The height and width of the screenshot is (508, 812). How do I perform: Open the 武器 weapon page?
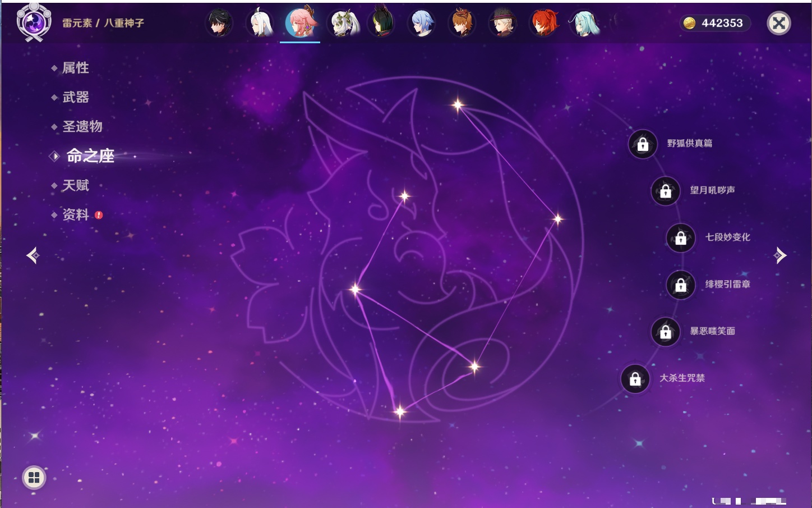pyautogui.click(x=75, y=97)
